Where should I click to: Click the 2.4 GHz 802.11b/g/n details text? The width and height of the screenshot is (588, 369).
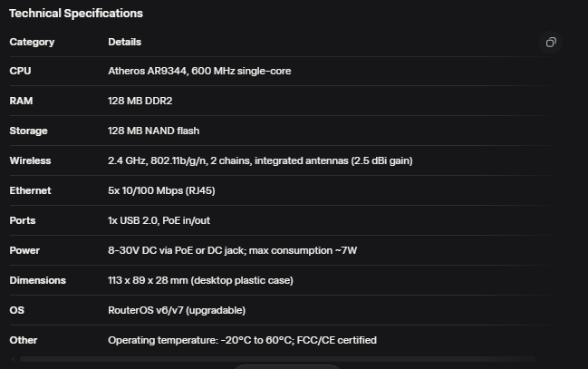tap(260, 160)
